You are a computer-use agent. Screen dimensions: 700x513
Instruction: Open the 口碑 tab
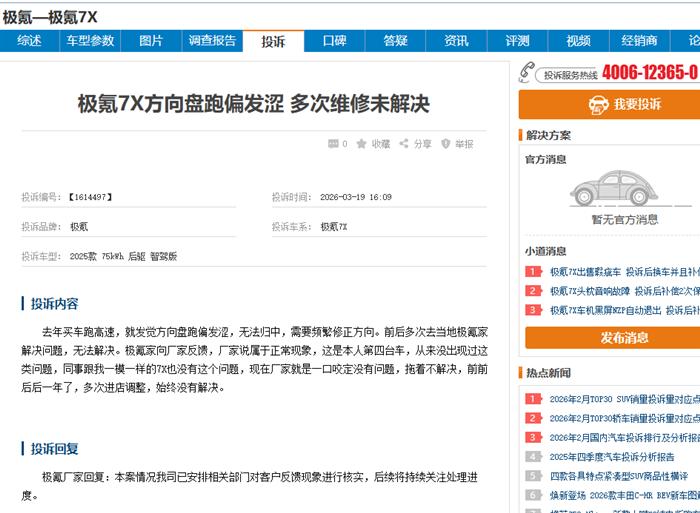334,41
